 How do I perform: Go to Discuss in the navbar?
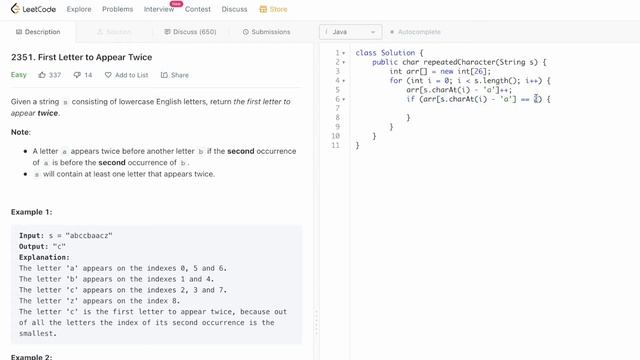(234, 9)
